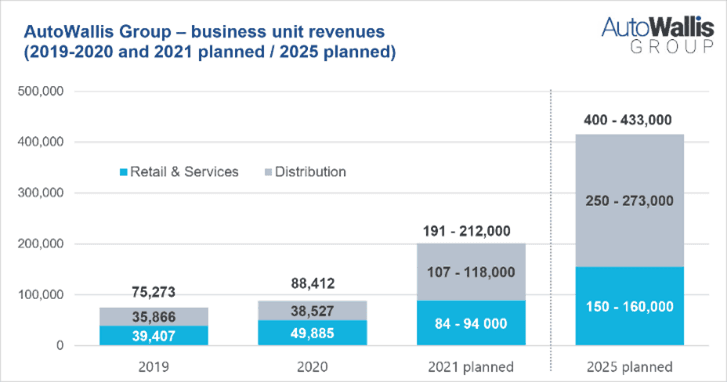The width and height of the screenshot is (727, 382).
Task: Click the 107 - 118,000 Distribution segment
Action: point(471,272)
